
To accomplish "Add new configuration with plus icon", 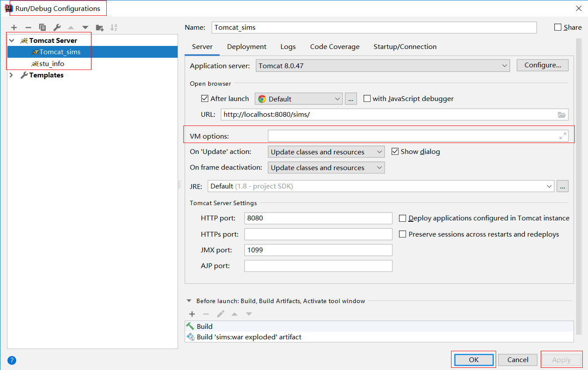I will (x=14, y=28).
